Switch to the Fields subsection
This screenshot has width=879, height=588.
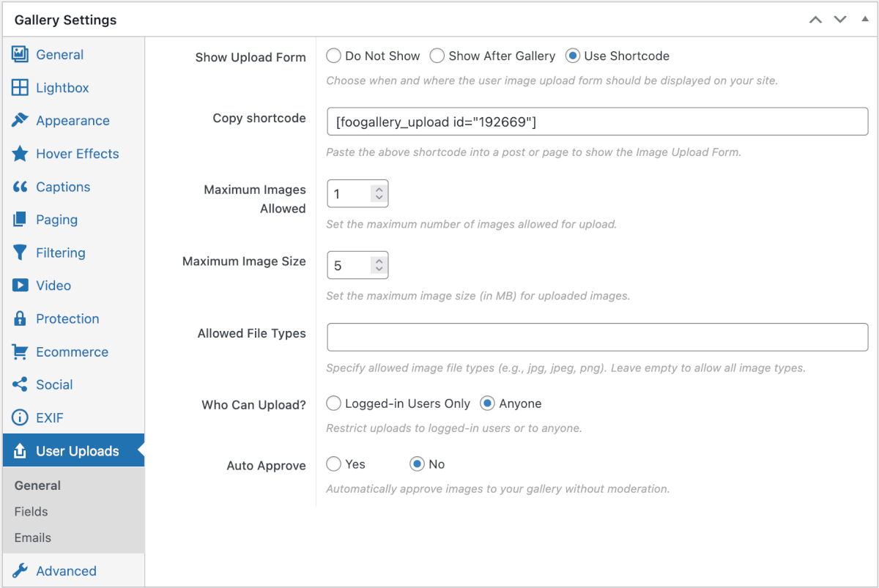click(x=30, y=511)
